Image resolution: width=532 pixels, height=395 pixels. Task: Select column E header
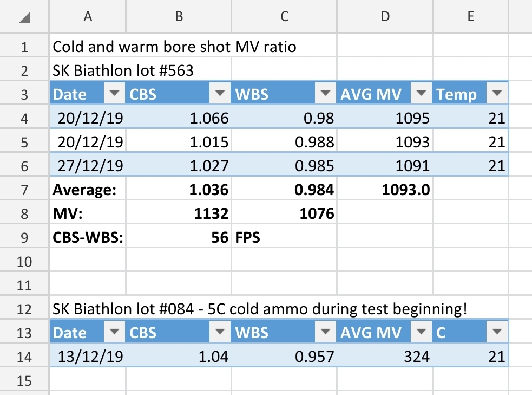tap(471, 16)
